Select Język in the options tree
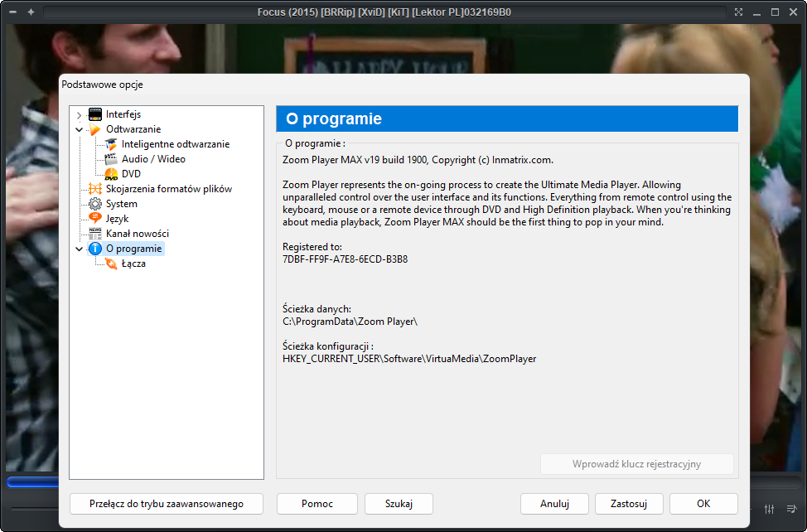807x532 pixels. tap(118, 219)
